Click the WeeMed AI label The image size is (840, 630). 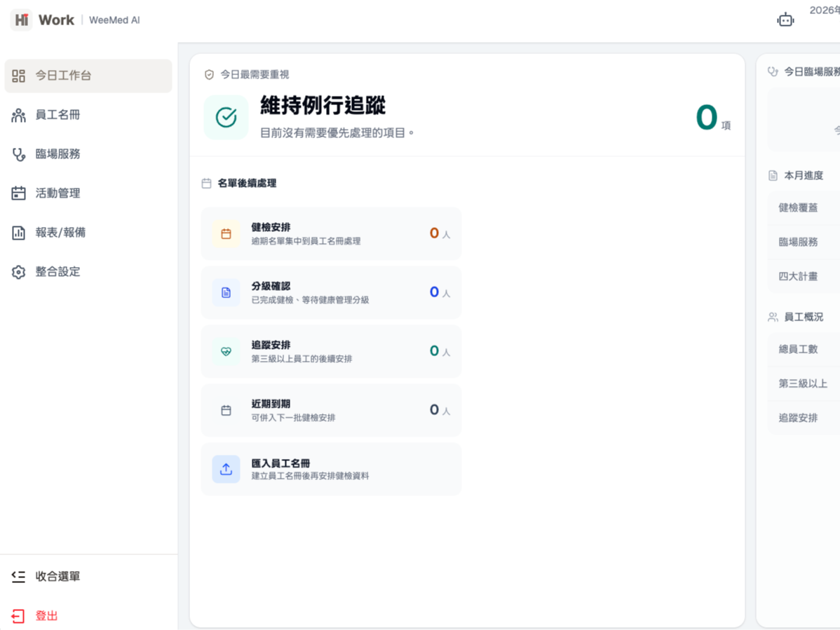pyautogui.click(x=114, y=20)
